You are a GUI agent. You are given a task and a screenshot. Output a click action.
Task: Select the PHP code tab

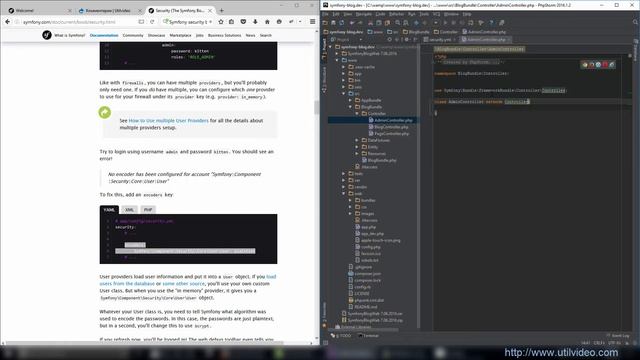[x=148, y=210]
